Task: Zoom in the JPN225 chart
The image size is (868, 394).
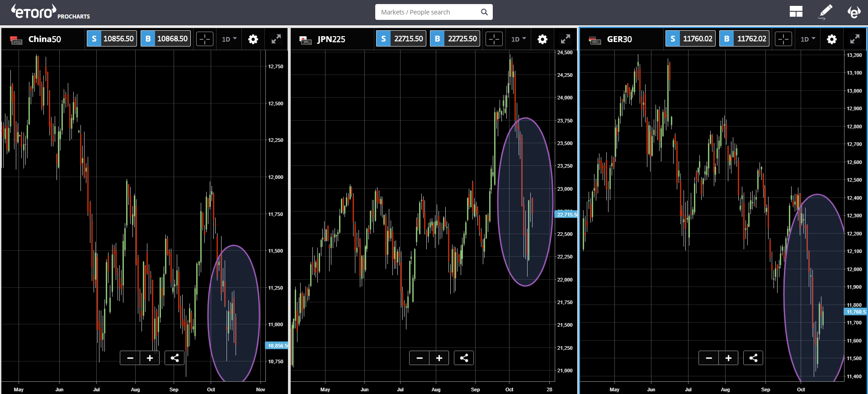Action: tap(439, 358)
